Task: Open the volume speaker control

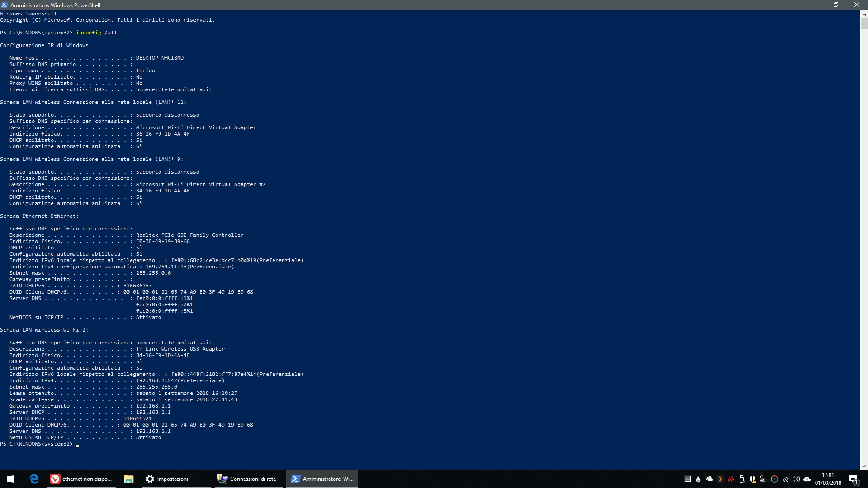Action: (x=796, y=479)
